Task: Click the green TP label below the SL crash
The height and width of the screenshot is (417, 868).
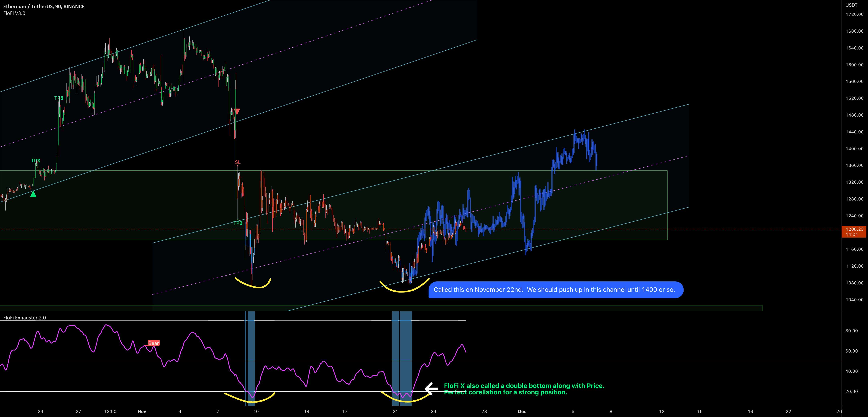Action: (x=238, y=223)
